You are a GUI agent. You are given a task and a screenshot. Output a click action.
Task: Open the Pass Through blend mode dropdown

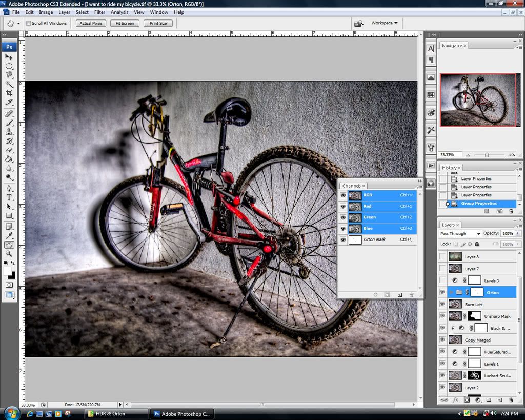click(x=460, y=234)
